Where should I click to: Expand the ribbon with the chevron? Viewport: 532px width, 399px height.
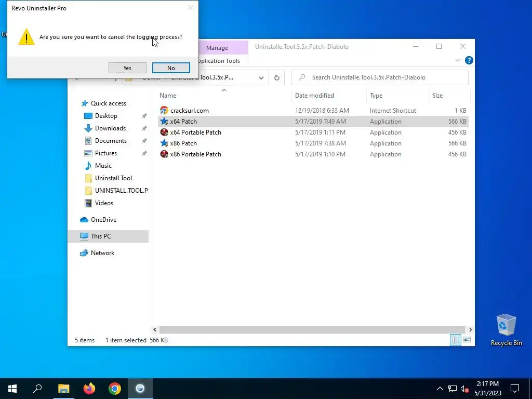pos(457,60)
